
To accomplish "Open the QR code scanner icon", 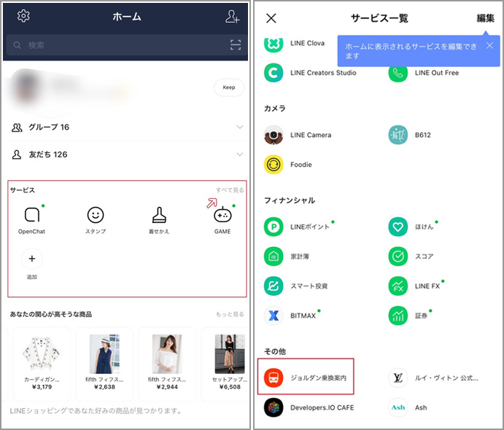I will click(x=236, y=45).
